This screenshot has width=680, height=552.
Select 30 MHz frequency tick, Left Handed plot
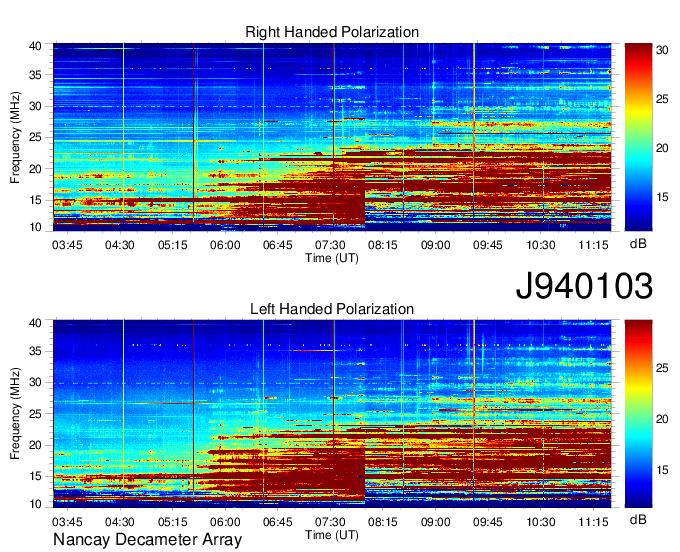pyautogui.click(x=35, y=382)
